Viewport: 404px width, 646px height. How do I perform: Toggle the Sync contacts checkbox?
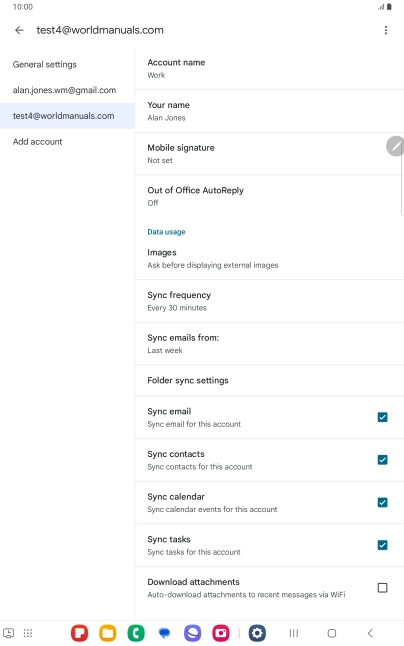382,460
